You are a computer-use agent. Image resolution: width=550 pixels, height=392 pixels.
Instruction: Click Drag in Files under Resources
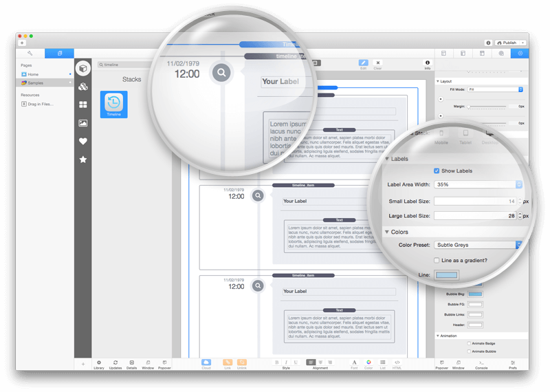tap(38, 104)
